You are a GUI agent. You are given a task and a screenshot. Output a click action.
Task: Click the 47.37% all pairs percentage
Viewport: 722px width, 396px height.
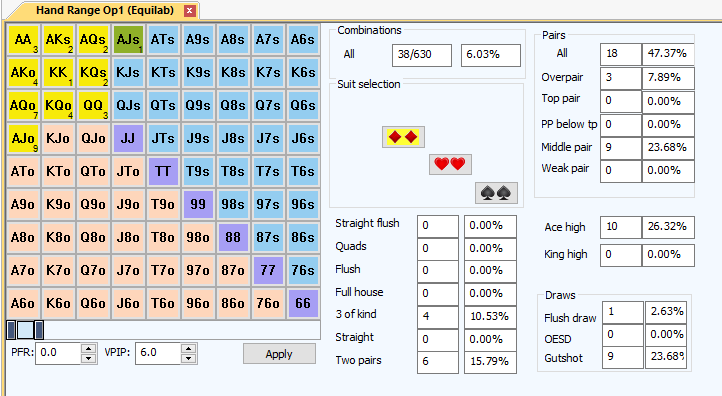(668, 54)
